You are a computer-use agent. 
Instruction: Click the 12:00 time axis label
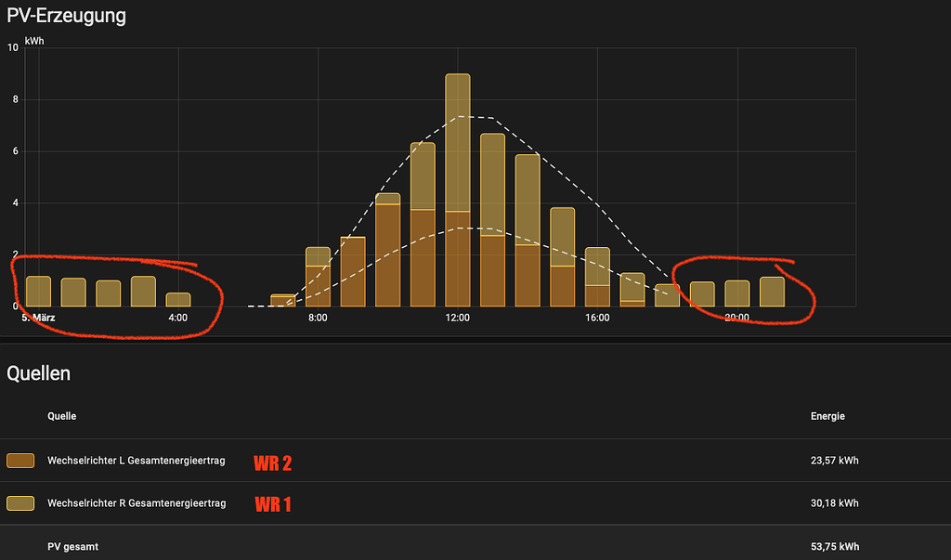457,317
